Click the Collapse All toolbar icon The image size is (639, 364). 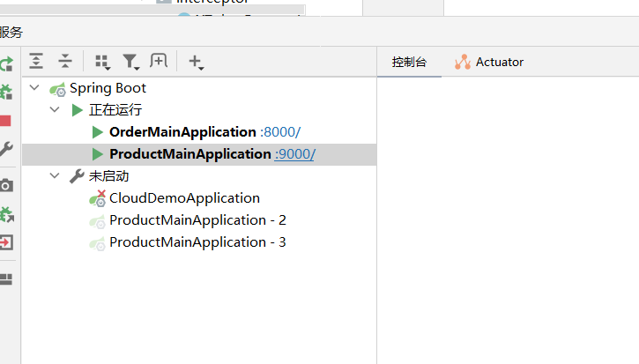coord(65,61)
